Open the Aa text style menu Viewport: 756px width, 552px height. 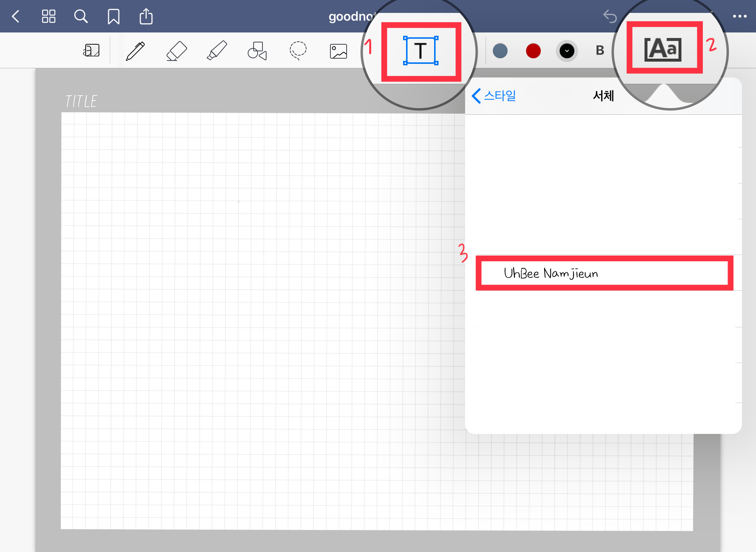[663, 49]
